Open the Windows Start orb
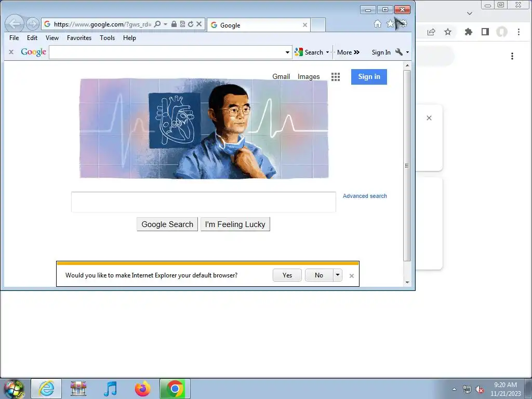 [x=14, y=389]
